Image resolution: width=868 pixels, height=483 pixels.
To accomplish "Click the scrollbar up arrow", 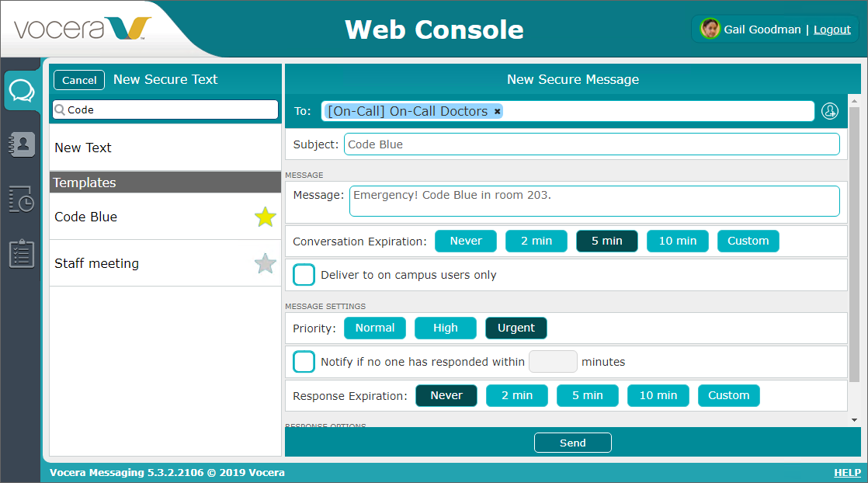I will [x=854, y=102].
